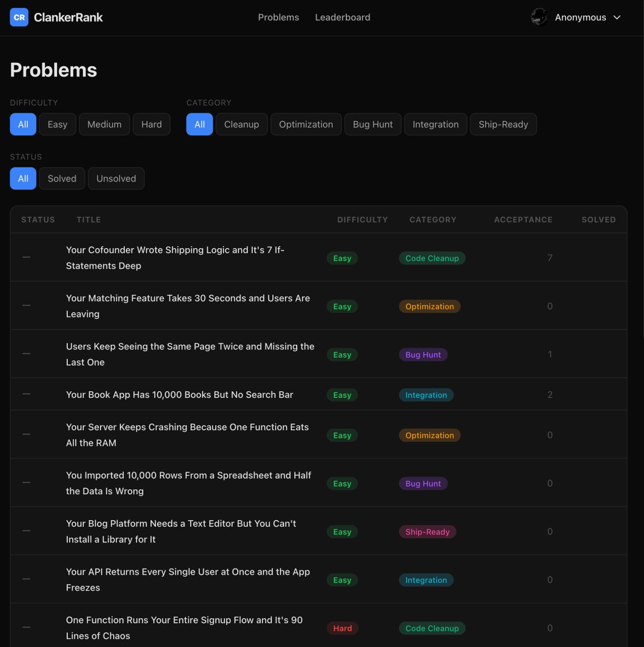Click Bug Hunt tag in Same Page Twice row
This screenshot has height=647, width=644.
coord(423,355)
